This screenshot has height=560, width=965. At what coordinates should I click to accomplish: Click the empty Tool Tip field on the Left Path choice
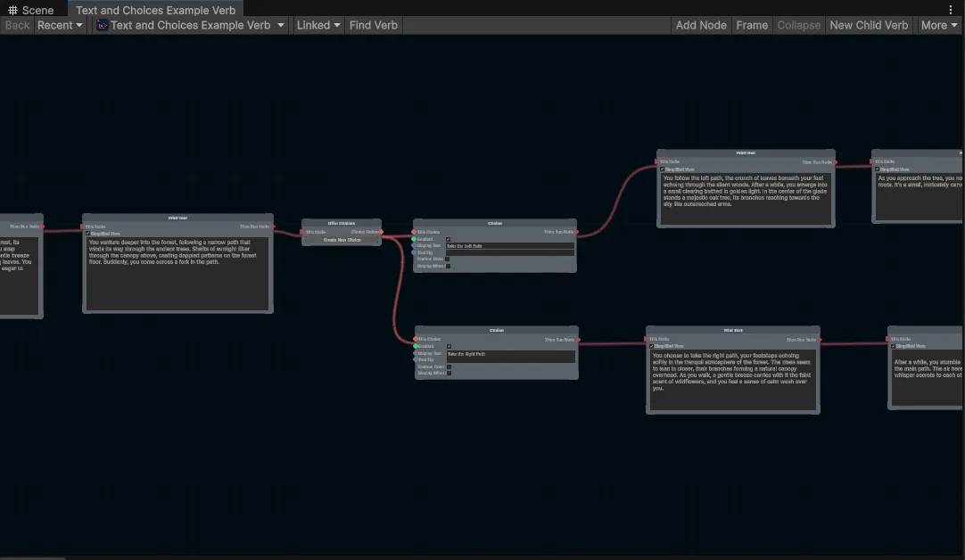click(510, 252)
